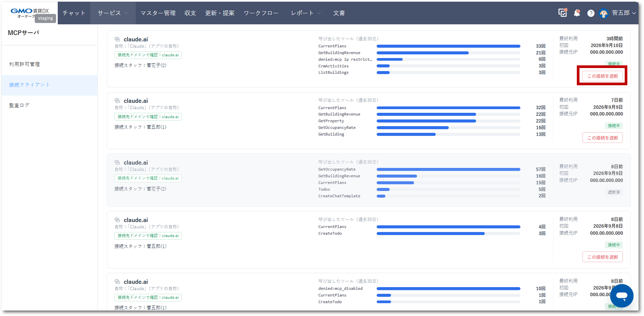Viewport: 644px width, 316px height.
Task: Open the マスター管理 menu item
Action: (158, 13)
